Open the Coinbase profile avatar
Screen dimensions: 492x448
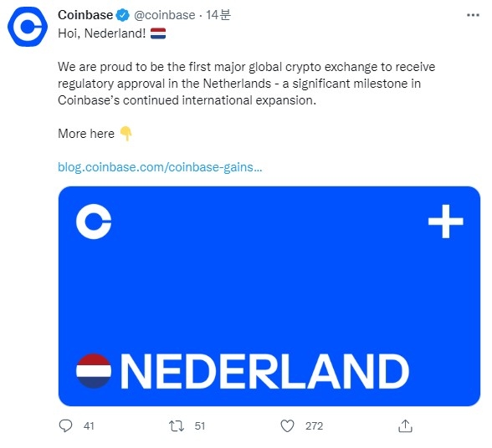click(28, 27)
